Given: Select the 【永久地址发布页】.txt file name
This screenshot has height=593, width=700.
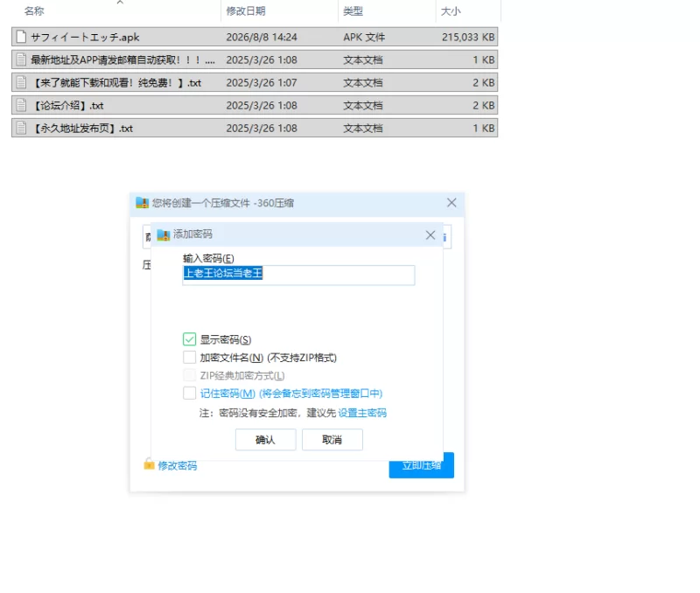Looking at the screenshot, I should click(x=81, y=128).
